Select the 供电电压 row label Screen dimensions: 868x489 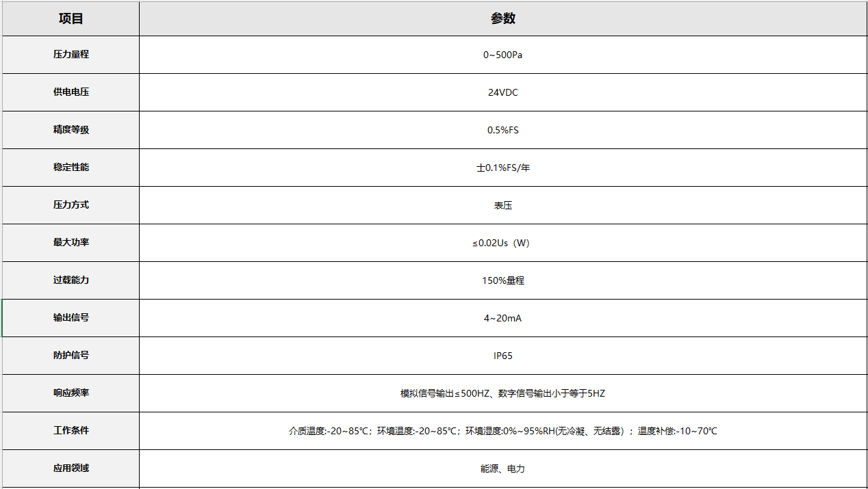71,92
